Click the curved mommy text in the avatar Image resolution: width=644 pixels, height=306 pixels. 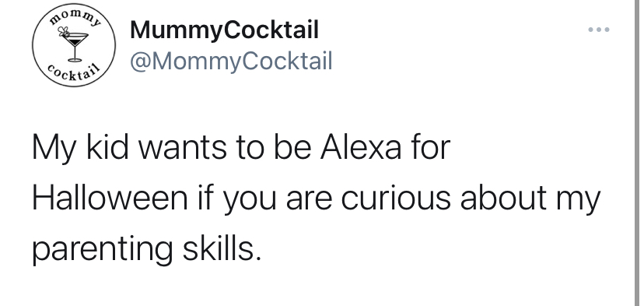coord(75,18)
